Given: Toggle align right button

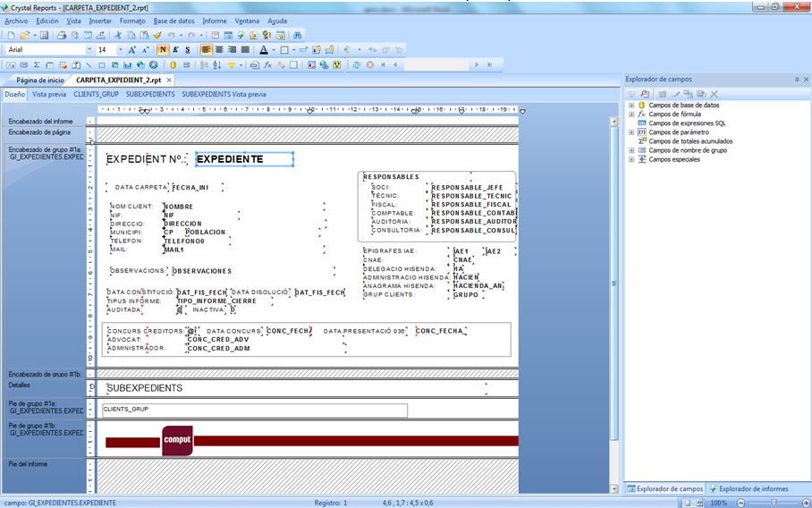Looking at the screenshot, I should pyautogui.click(x=232, y=50).
